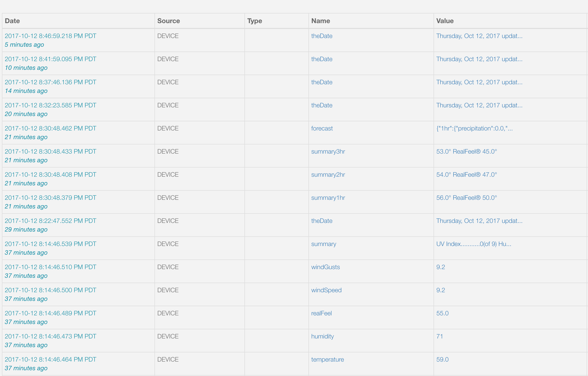Screen dimensions: 588x376
Task: Open the 8:30:48.462 PM date link
Action: coord(51,129)
